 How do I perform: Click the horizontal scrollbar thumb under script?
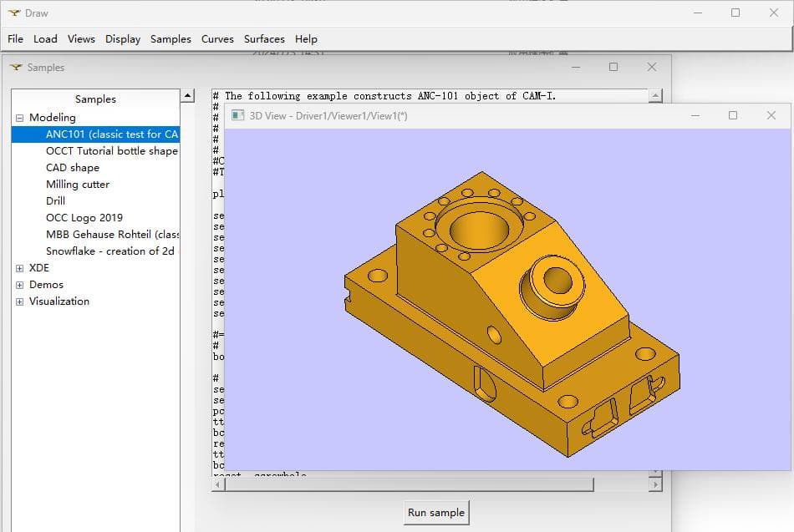(410, 484)
